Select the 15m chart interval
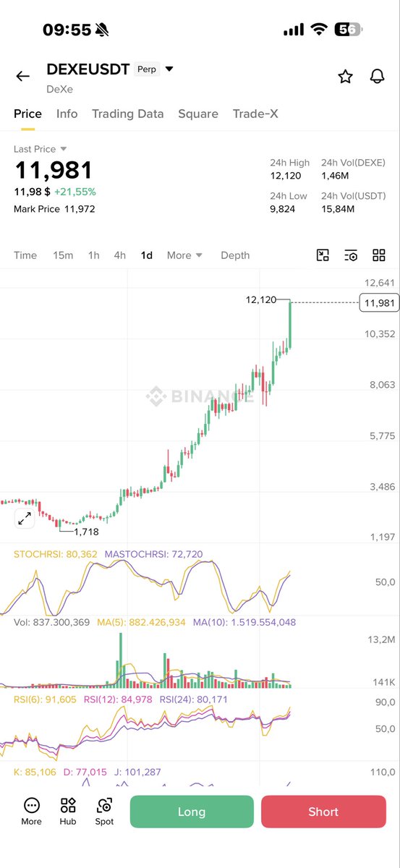This screenshot has height=868, width=400. 63,255
